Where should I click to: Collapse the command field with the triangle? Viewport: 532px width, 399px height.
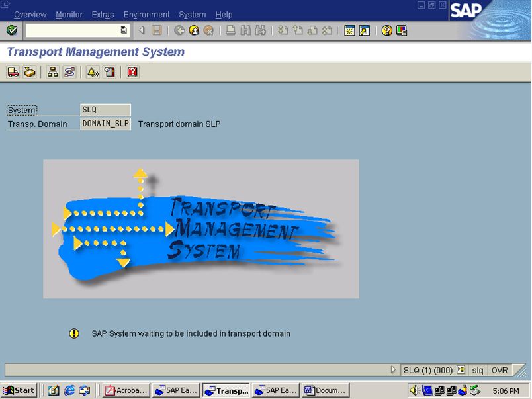point(142,31)
